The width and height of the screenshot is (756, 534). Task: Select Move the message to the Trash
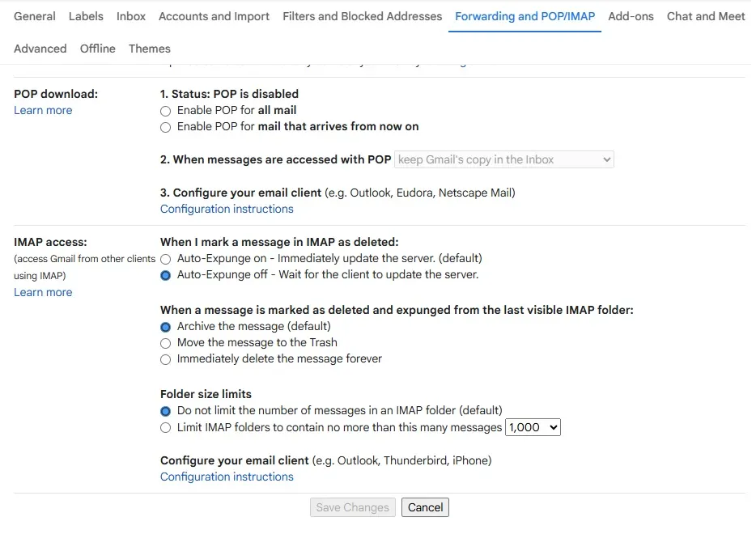point(165,342)
